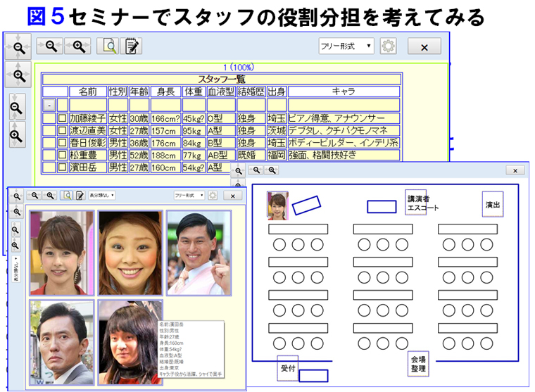
Task: Tick the checkbox for 濱田岳
Action: pyautogui.click(x=62, y=167)
